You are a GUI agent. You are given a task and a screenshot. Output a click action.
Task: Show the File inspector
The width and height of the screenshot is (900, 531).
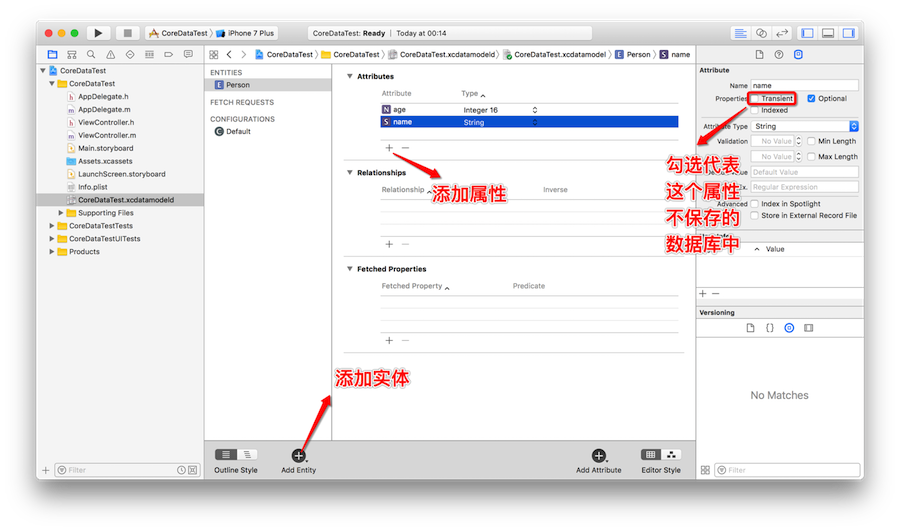pos(759,55)
